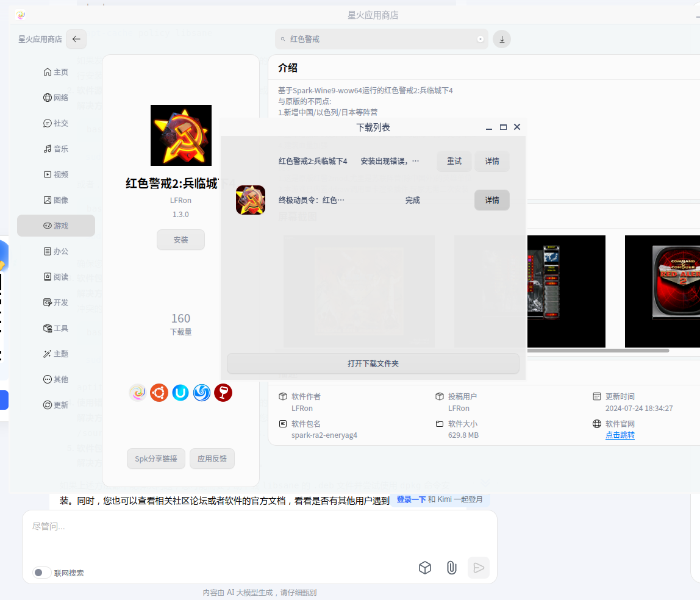
Task: Click the 终极动员令 icon in download list
Action: [251, 200]
